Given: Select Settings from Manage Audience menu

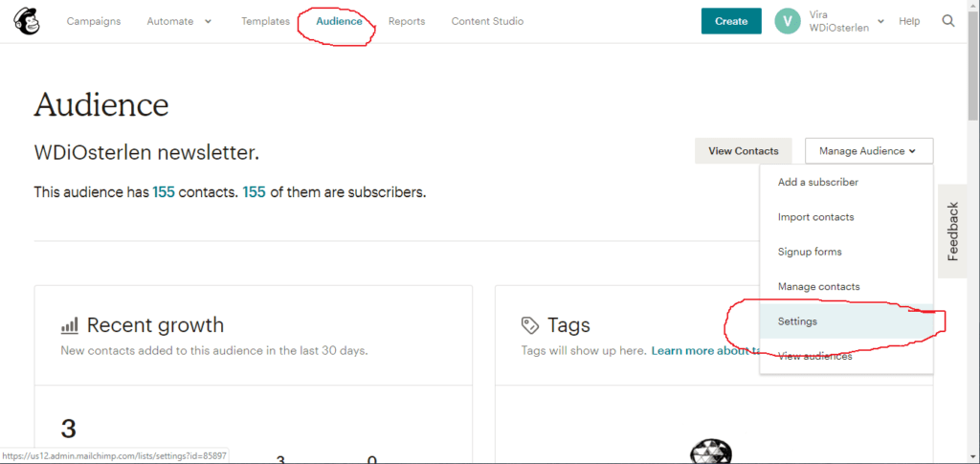Looking at the screenshot, I should 798,321.
